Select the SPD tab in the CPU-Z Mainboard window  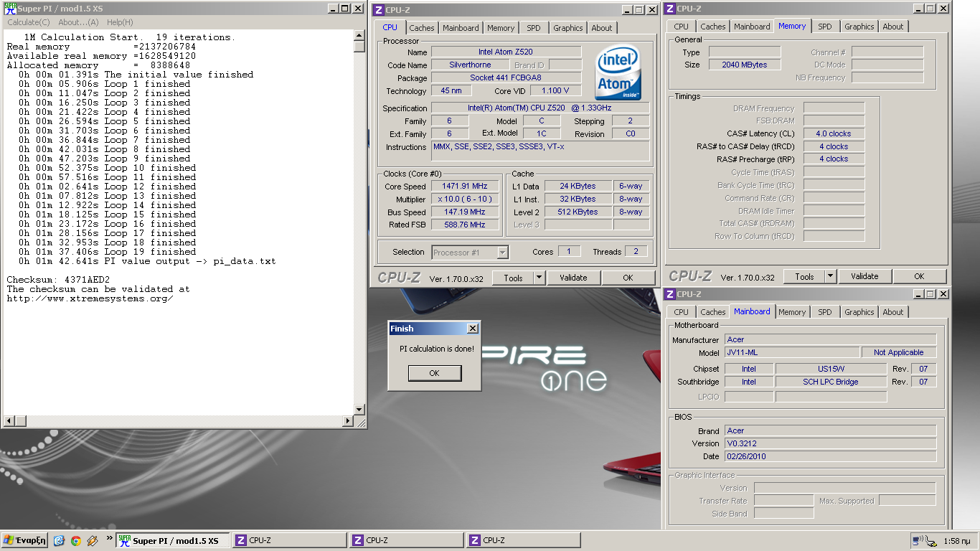click(825, 312)
